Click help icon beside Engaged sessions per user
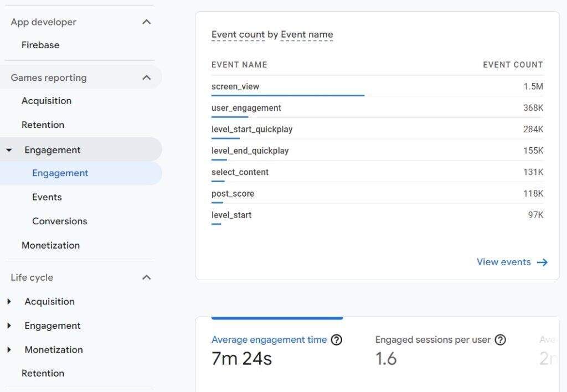567x392 pixels. (x=500, y=340)
